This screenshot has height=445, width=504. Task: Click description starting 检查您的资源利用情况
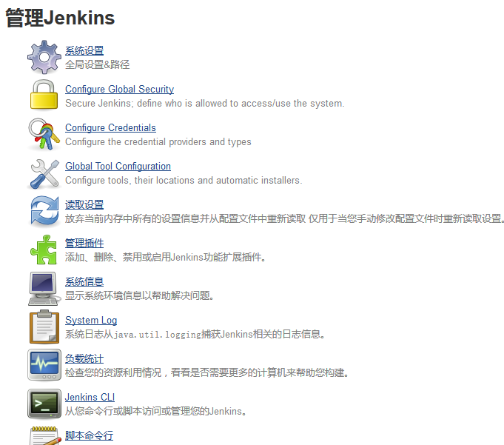pyautogui.click(x=206, y=372)
